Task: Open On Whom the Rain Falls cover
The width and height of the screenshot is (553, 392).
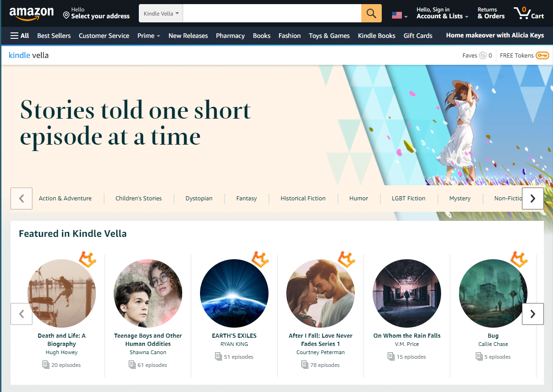Action: [407, 293]
